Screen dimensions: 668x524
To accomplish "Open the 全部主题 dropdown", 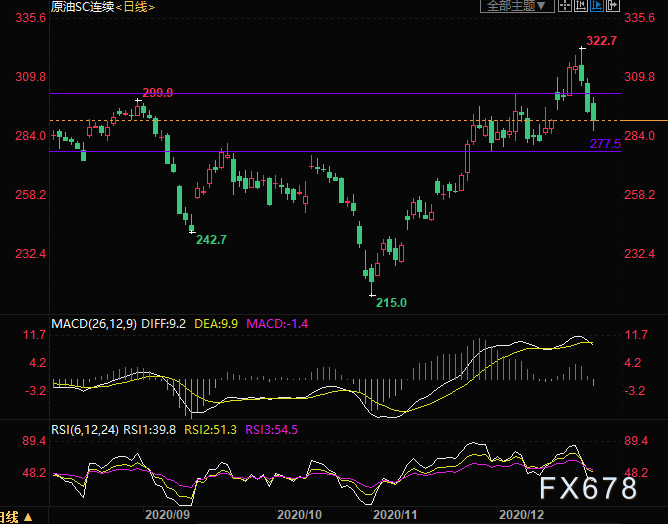I will [x=517, y=6].
